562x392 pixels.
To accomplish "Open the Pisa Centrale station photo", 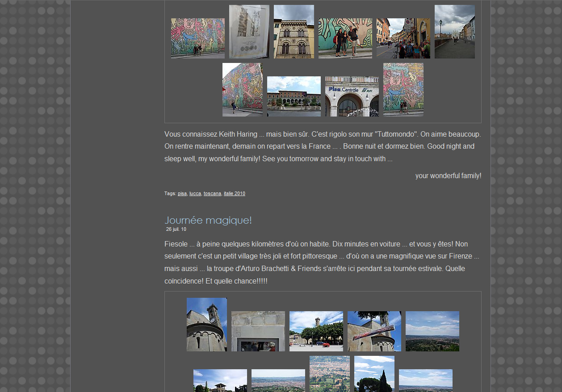I will point(352,96).
